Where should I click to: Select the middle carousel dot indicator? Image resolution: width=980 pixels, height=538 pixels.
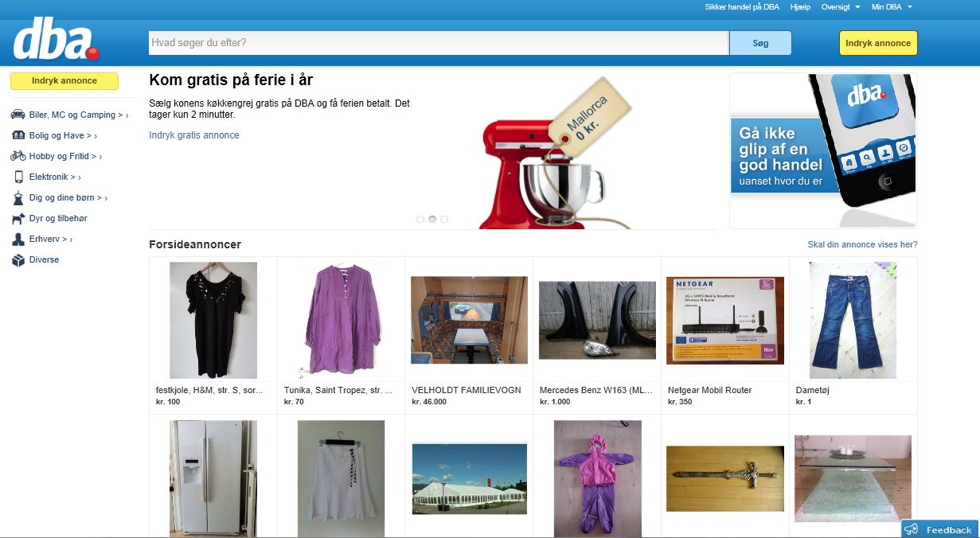pyautogui.click(x=432, y=219)
